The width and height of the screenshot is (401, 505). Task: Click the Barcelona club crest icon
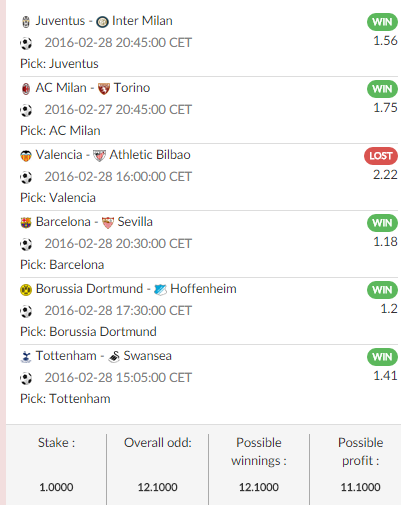(x=26, y=223)
